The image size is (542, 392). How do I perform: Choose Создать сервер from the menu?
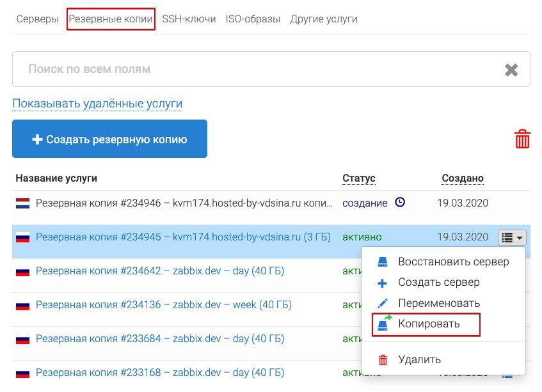coord(438,282)
